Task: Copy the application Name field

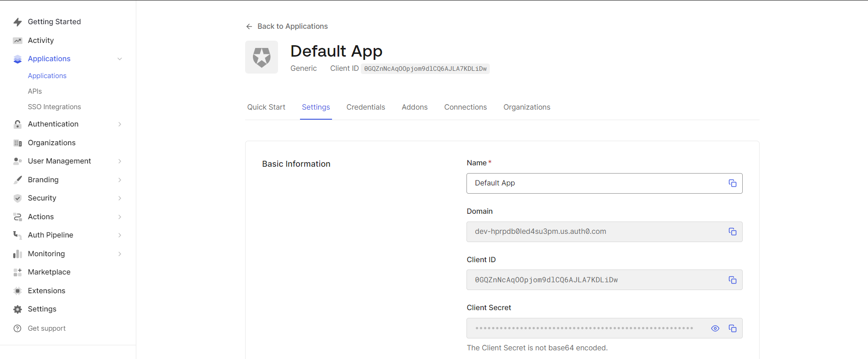Action: (x=732, y=183)
